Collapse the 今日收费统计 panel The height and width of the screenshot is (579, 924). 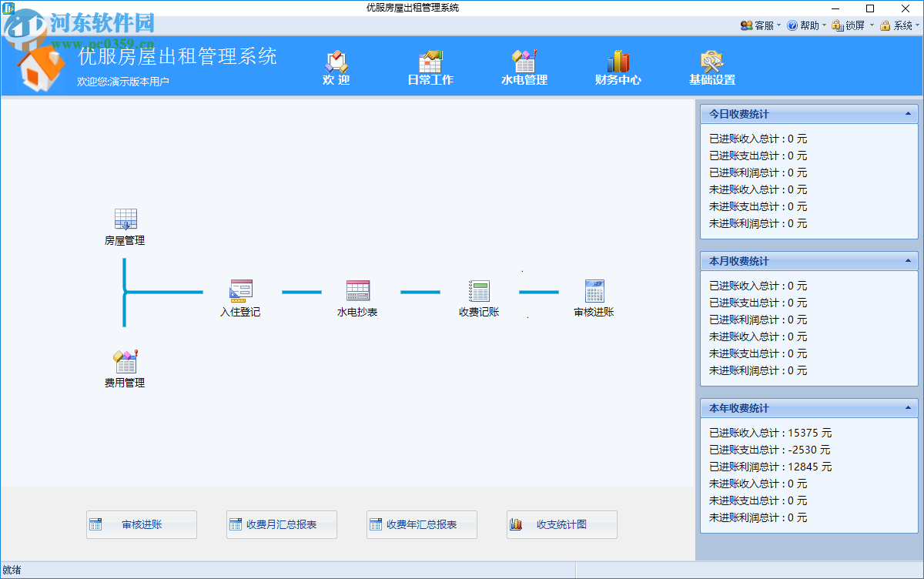pos(907,113)
